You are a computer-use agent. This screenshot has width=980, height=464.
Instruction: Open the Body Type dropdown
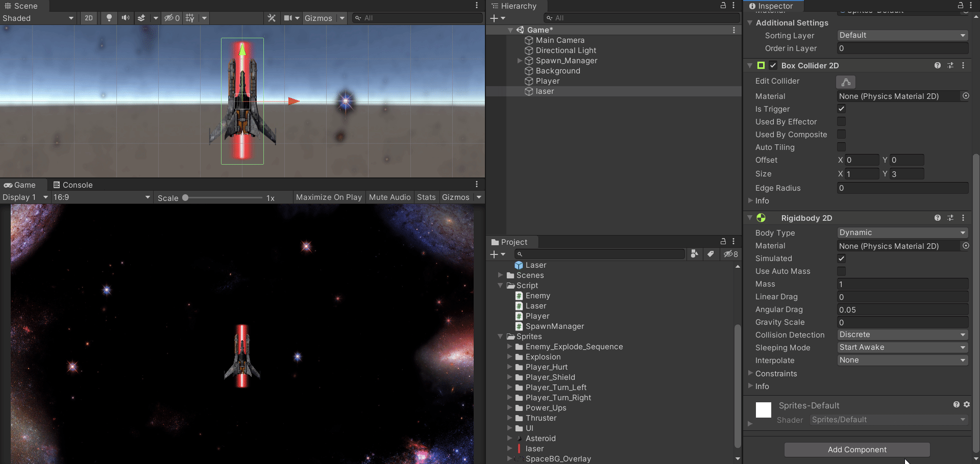(x=902, y=233)
